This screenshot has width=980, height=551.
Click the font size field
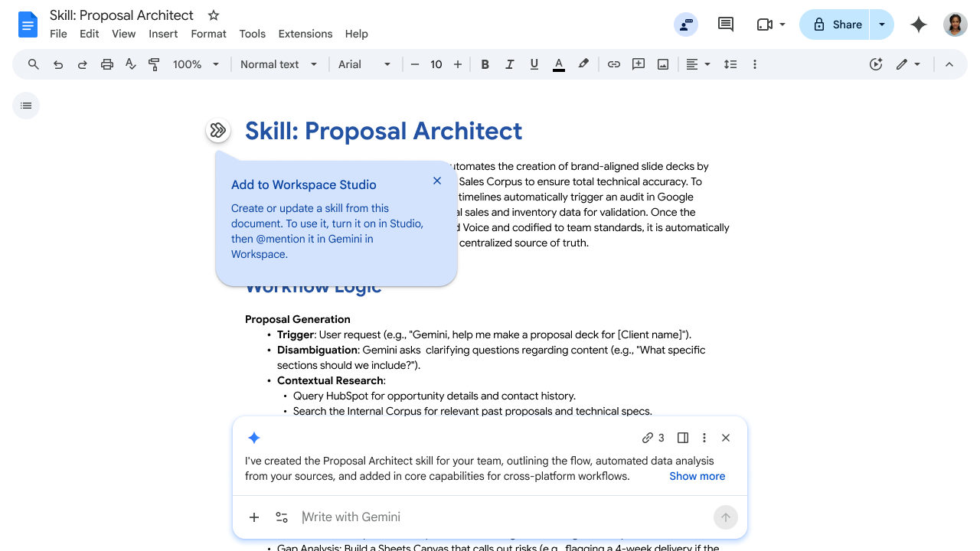(436, 64)
